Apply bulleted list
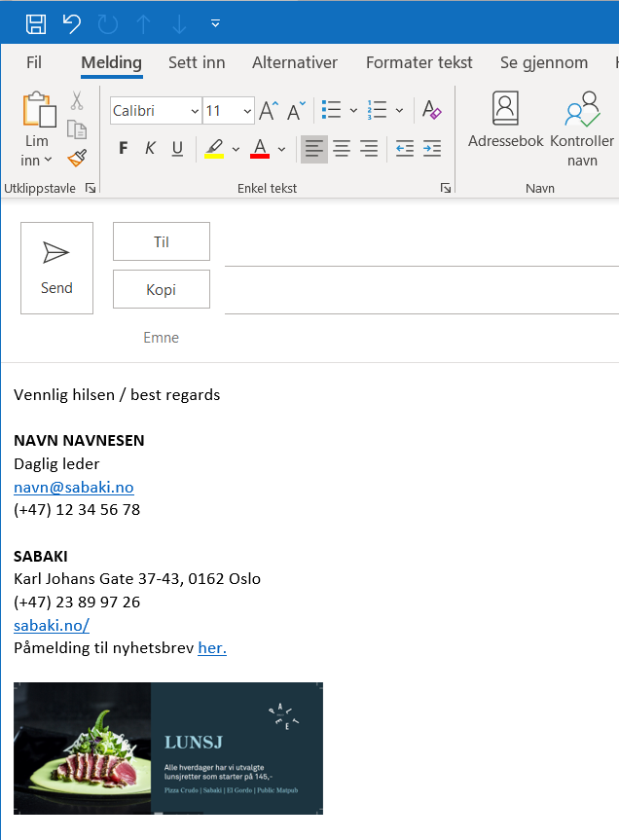 pyautogui.click(x=332, y=110)
